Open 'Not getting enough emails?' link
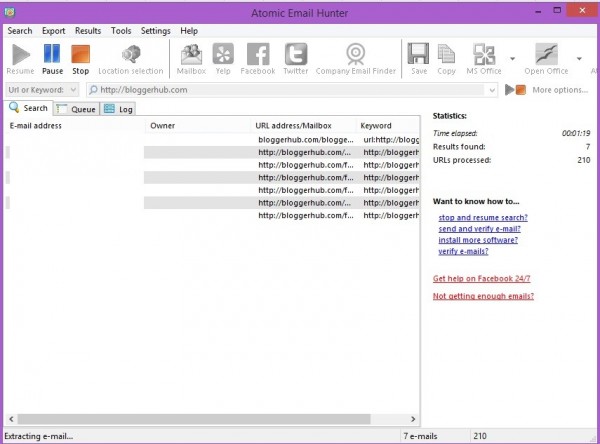600x444 pixels. [483, 296]
